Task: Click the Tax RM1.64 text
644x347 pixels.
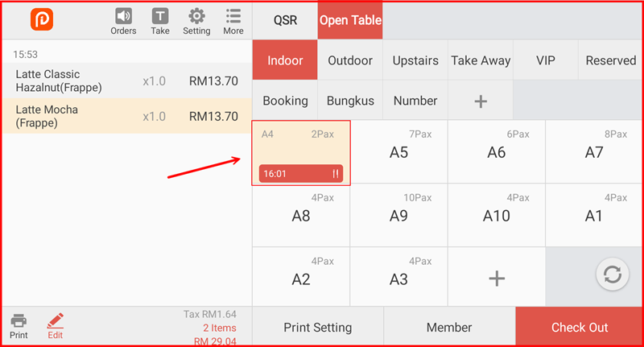Action: pyautogui.click(x=210, y=315)
